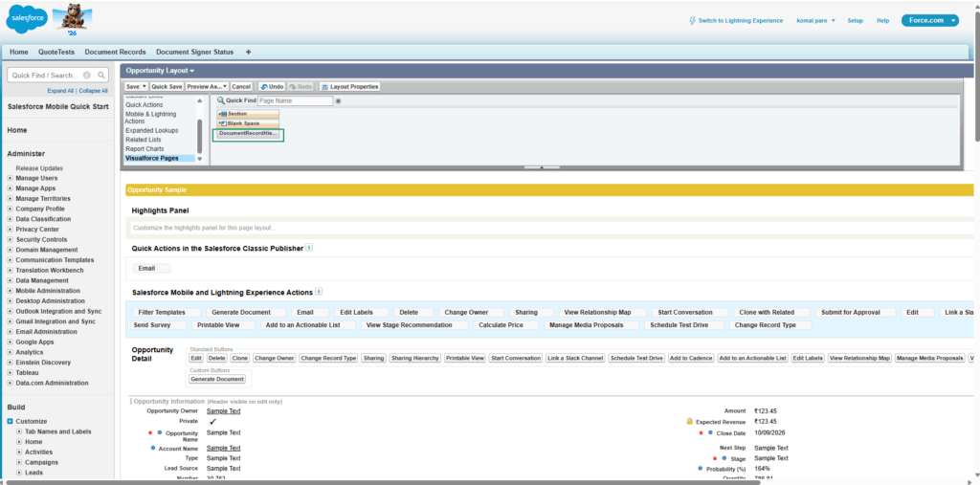Click the Email action in Classic Publisher
980x485 pixels.
(x=150, y=268)
